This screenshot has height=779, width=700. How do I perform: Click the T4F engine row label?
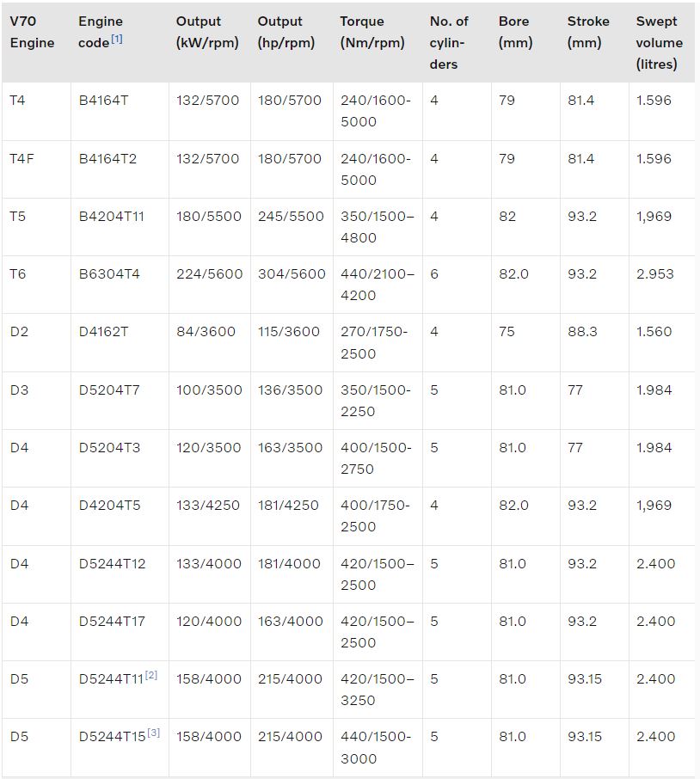(21, 159)
